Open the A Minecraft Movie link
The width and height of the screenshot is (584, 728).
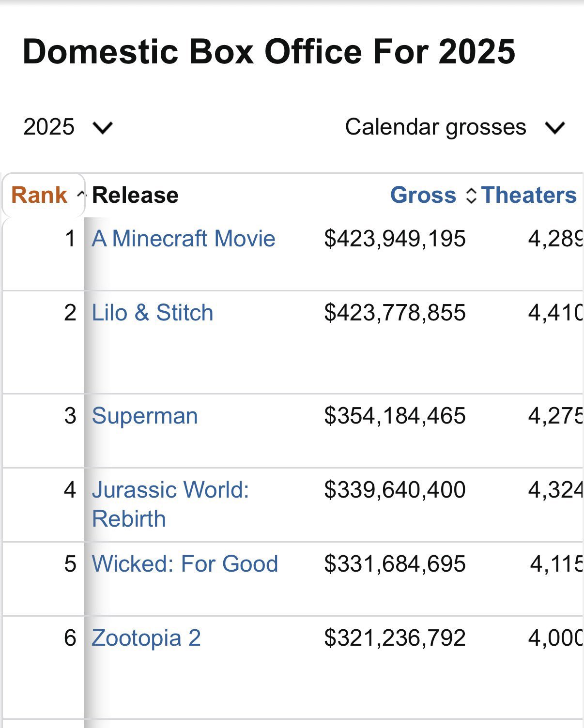(x=184, y=239)
